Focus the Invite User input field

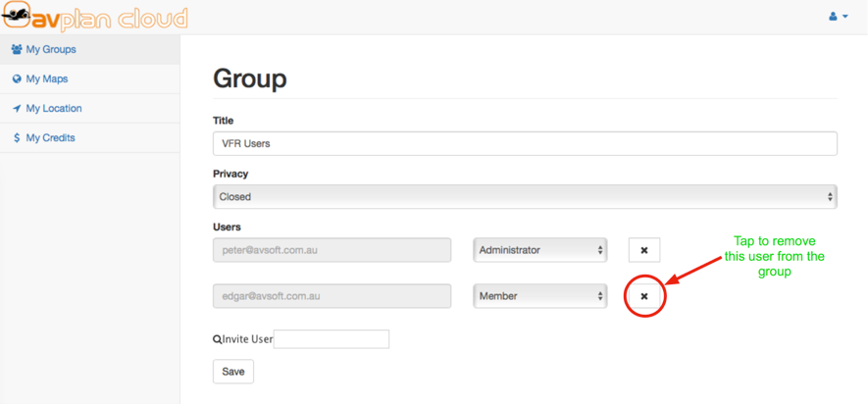pyautogui.click(x=332, y=339)
